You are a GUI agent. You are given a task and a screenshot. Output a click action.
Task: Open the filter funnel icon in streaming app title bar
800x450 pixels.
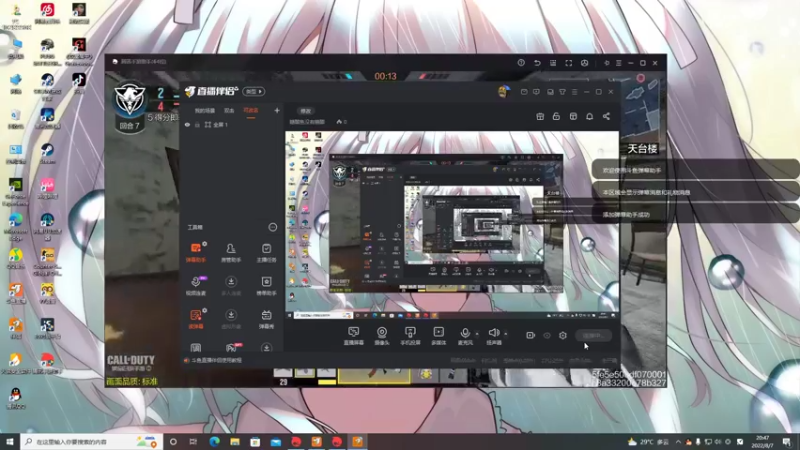click(x=562, y=92)
